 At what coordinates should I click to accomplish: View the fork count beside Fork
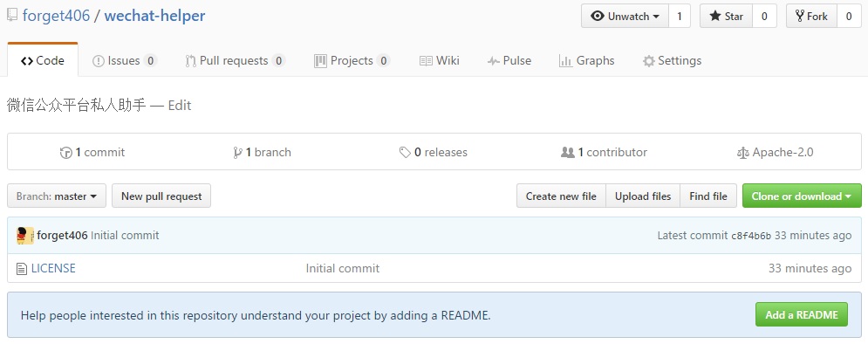(849, 16)
